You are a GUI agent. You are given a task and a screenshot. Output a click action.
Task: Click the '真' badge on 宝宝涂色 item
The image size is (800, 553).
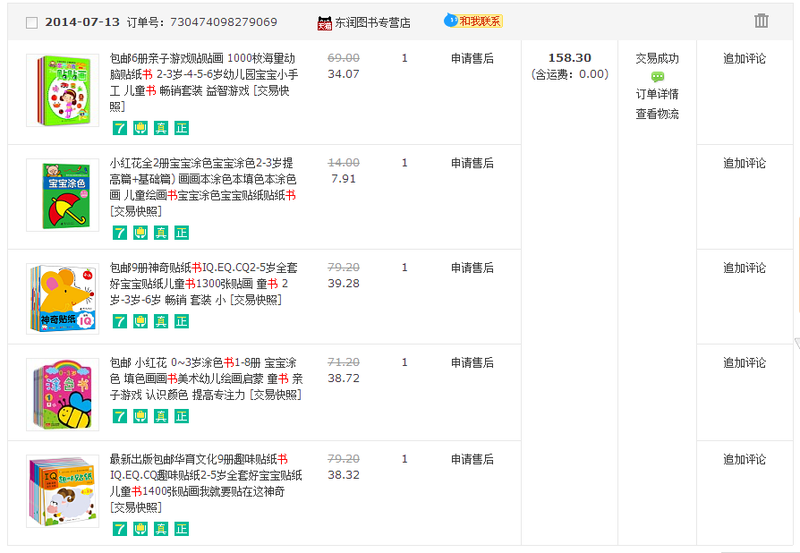point(161,233)
